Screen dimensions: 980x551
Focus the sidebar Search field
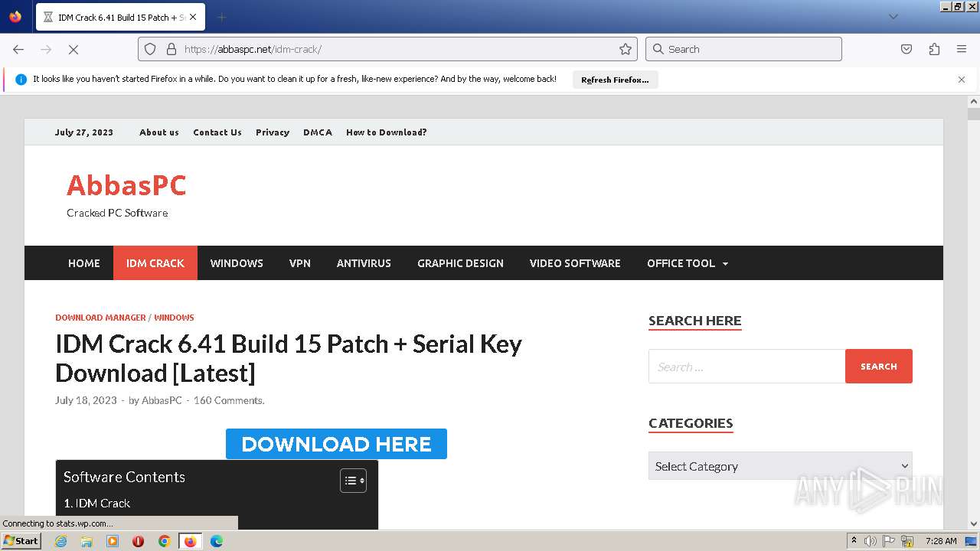click(x=747, y=367)
